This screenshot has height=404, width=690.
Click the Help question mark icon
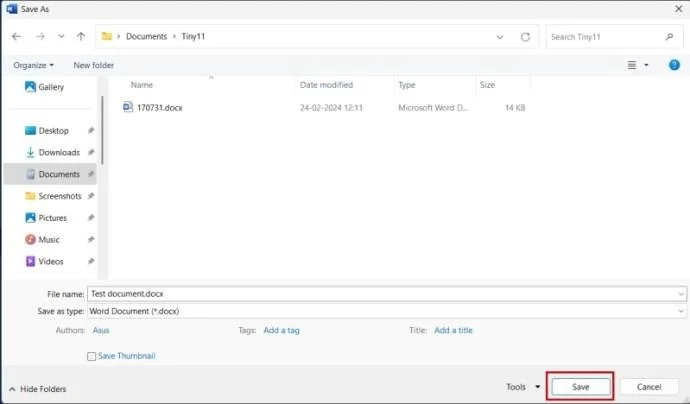pos(673,65)
